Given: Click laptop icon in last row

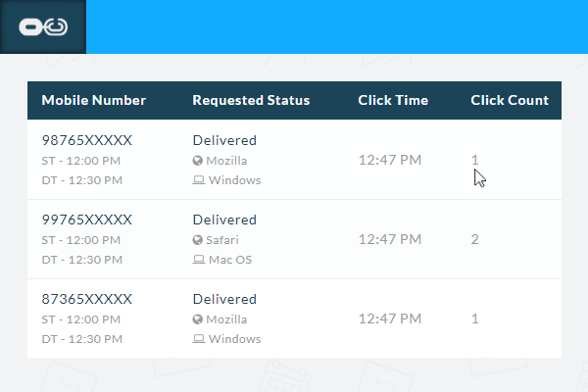Looking at the screenshot, I should (198, 339).
